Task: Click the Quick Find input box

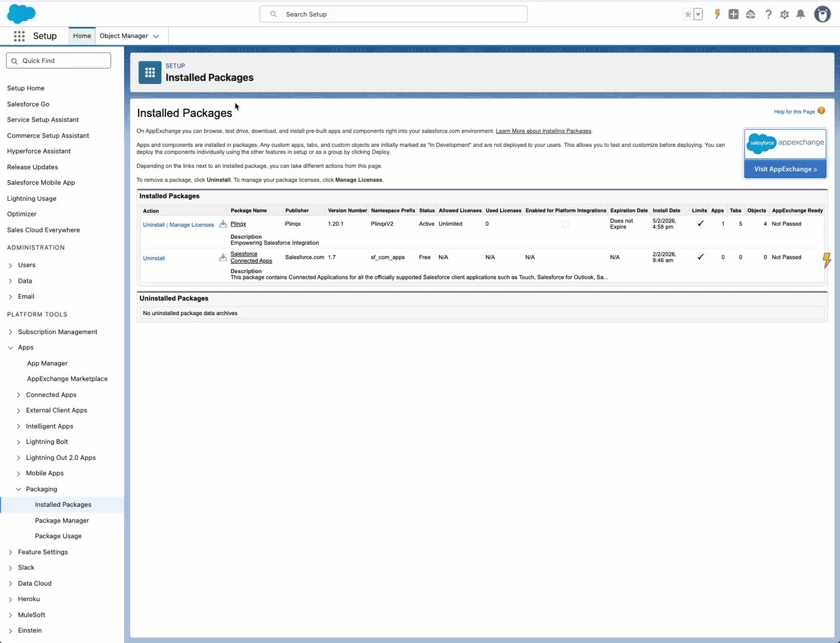Action: [x=58, y=60]
